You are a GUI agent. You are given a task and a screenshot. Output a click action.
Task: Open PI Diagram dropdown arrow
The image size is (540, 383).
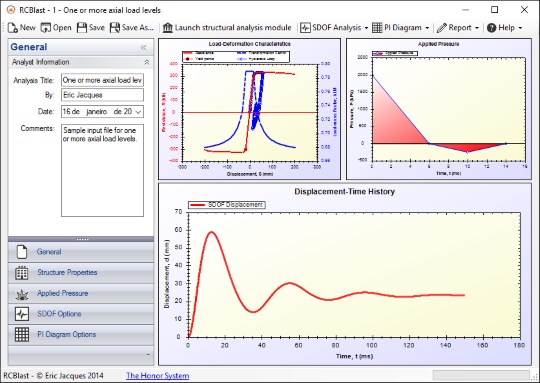click(427, 28)
